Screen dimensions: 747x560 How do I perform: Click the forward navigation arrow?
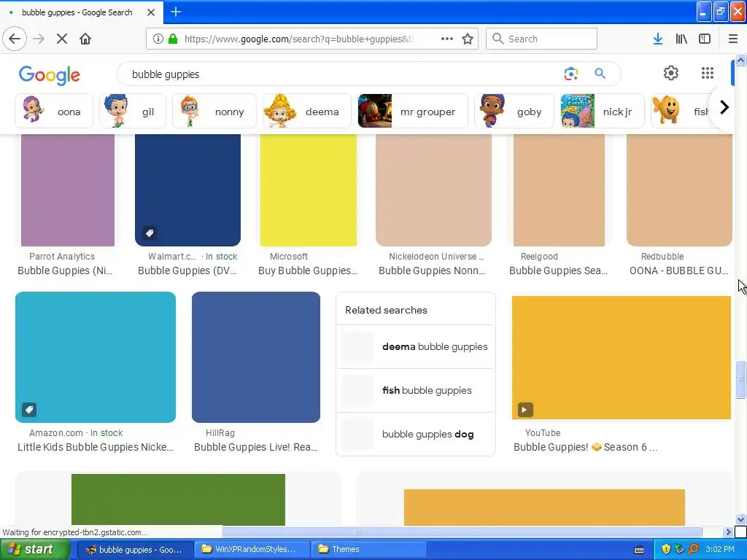coord(39,39)
